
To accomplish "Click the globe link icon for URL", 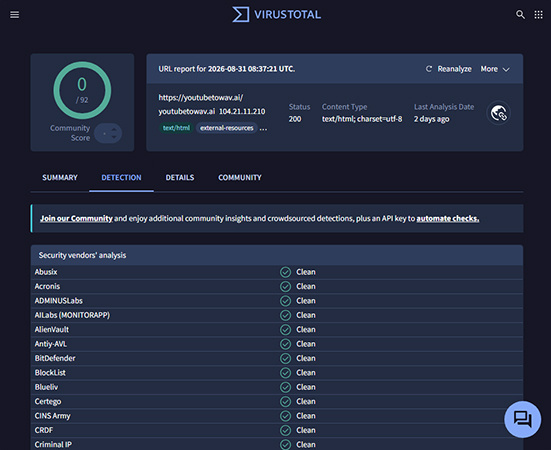I will click(x=498, y=113).
